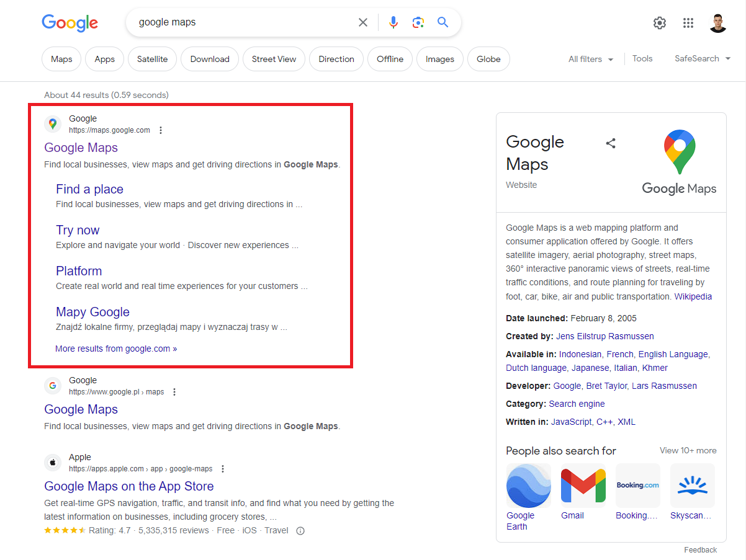The image size is (746, 560).
Task: Click Maps favicon of first result
Action: tap(53, 124)
